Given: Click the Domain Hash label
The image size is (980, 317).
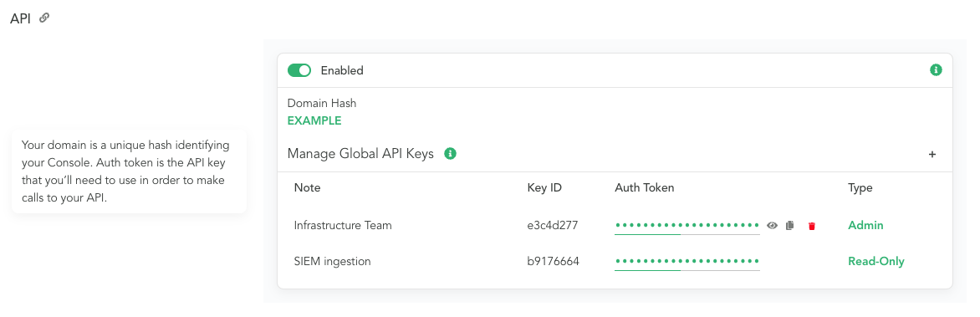Looking at the screenshot, I should 322,103.
